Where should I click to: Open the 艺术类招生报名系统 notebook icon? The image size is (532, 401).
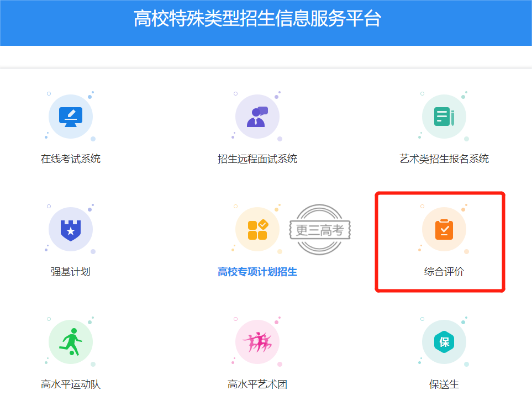(444, 117)
